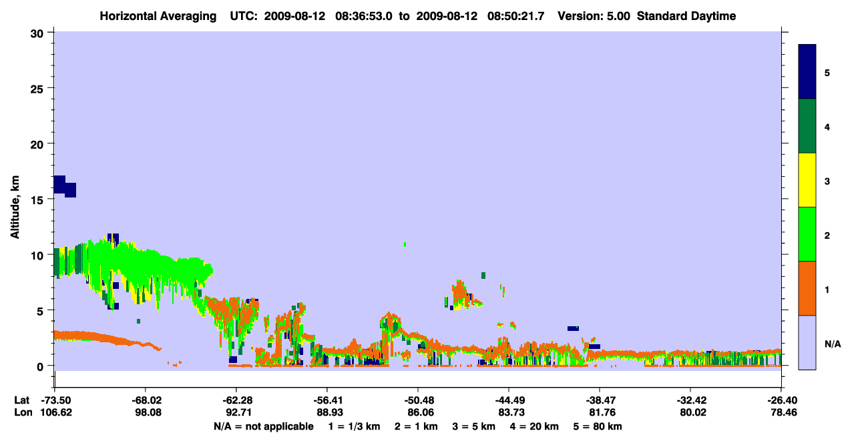Click the dark green colorbar segment labeled 4
868x445 pixels.
click(807, 126)
